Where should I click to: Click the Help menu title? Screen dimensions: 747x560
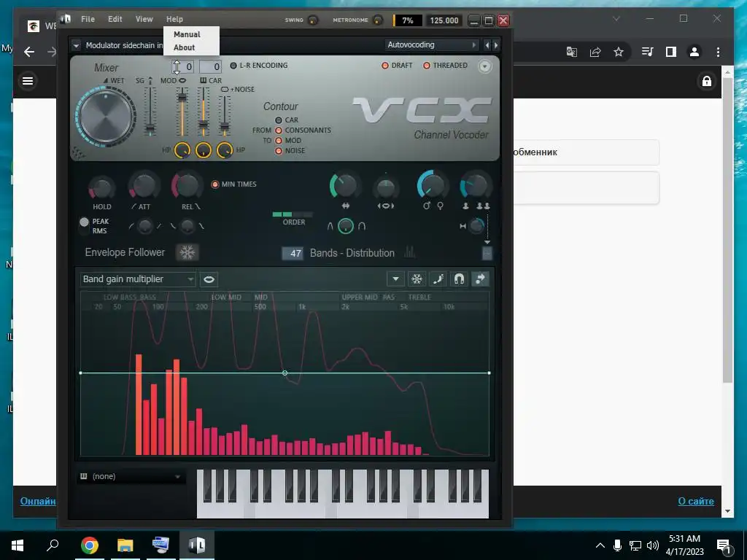[x=174, y=19]
